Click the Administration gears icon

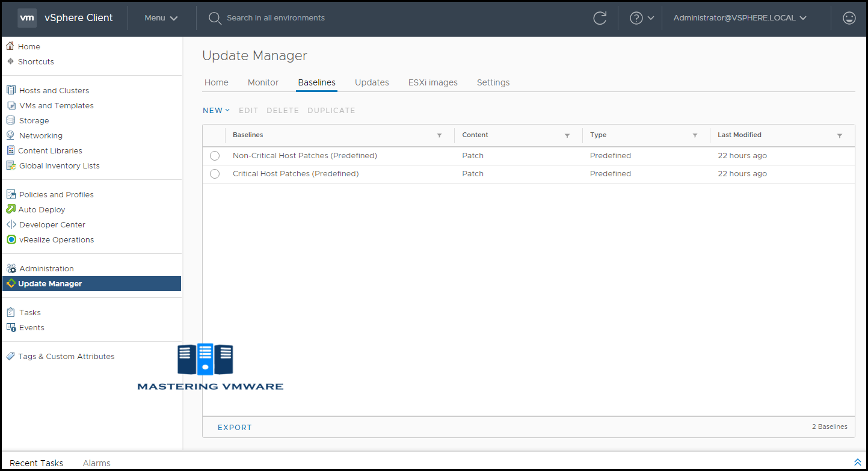[11, 268]
